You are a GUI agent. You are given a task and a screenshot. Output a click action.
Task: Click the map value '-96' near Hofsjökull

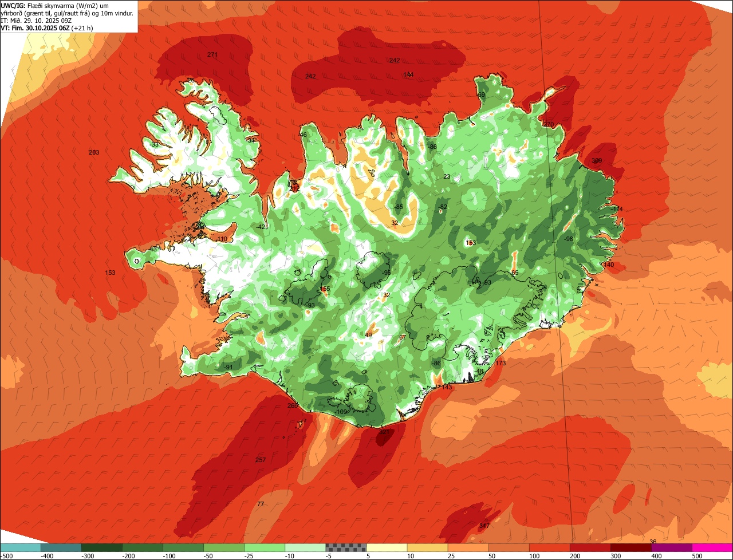pyautogui.click(x=387, y=273)
